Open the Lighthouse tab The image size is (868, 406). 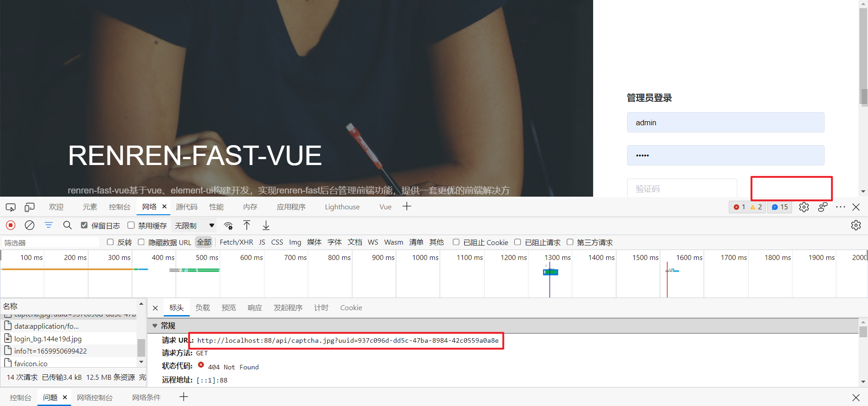342,207
